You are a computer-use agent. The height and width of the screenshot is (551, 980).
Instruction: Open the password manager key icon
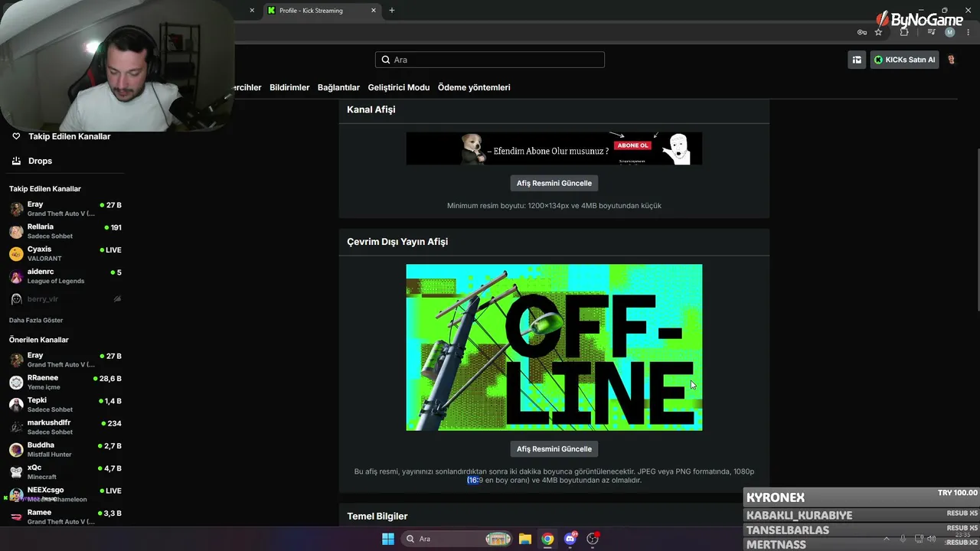862,32
